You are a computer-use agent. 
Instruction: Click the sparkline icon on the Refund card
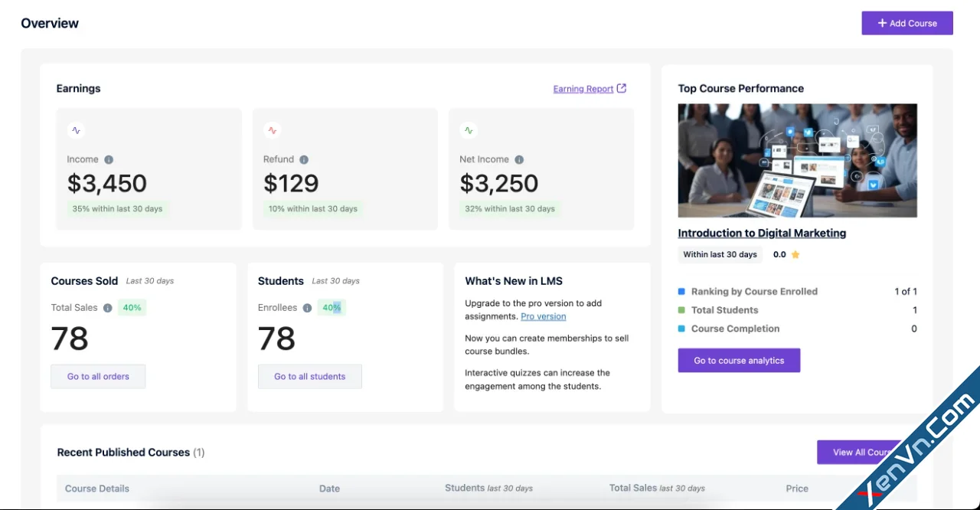tap(272, 129)
